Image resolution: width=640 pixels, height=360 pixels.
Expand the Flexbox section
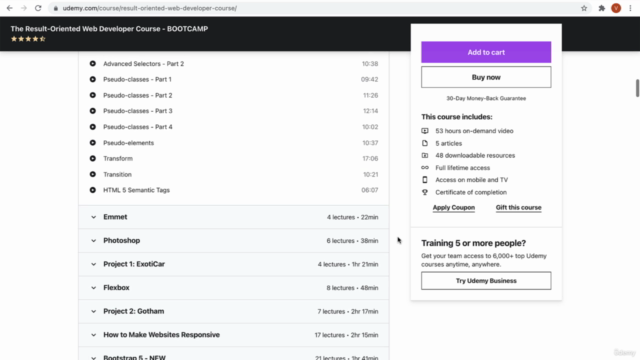coord(233,288)
